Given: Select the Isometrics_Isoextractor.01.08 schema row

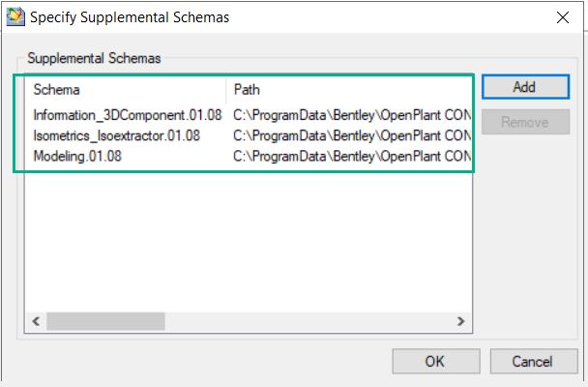Looking at the screenshot, I should click(x=249, y=135).
